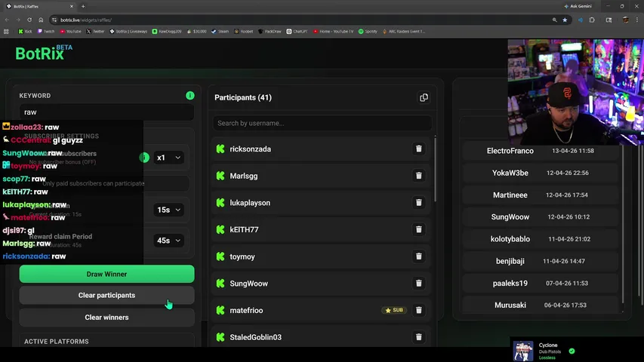This screenshot has height=362, width=644.
Task: Click the Search by username field
Action: [322, 123]
